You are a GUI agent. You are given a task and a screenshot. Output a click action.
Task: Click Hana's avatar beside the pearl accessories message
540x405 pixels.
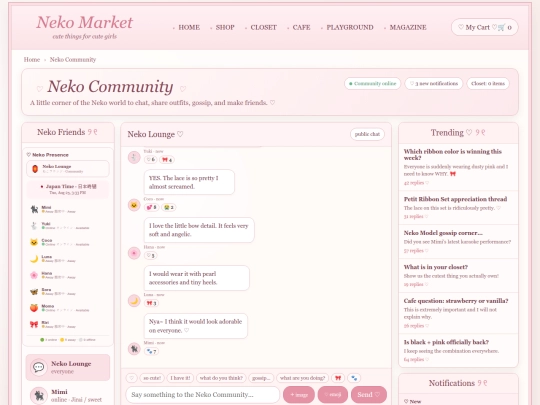134,253
